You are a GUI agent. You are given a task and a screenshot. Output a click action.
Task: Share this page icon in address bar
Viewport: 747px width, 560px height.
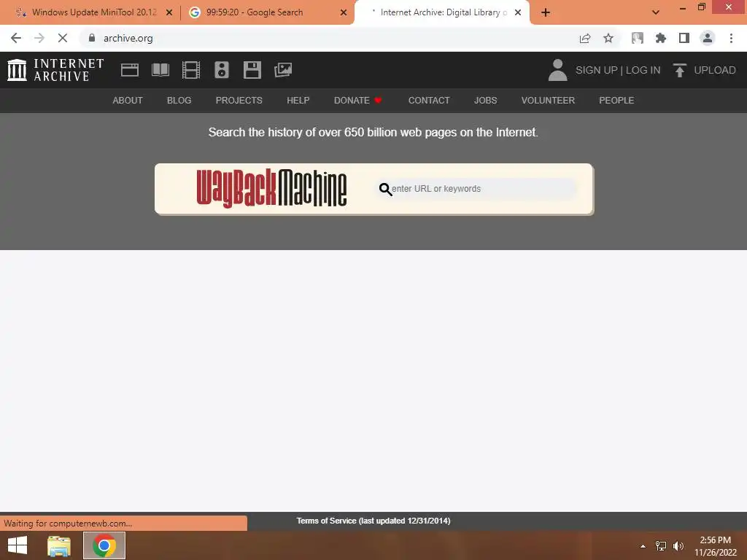click(x=585, y=38)
